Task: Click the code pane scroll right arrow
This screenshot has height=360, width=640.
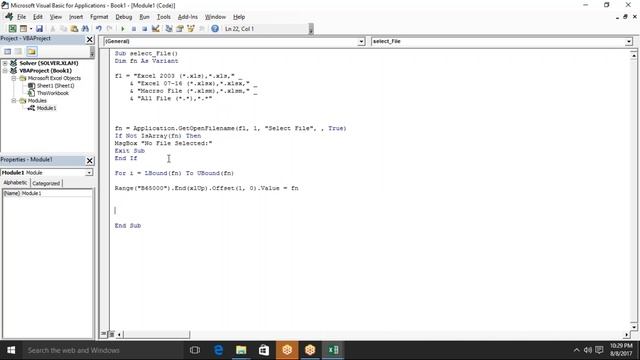Action: pos(627,335)
